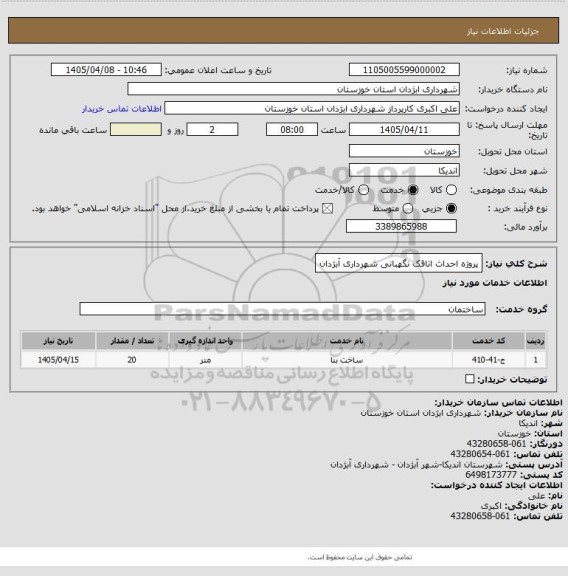Image resolution: width=568 pixels, height=576 pixels.
Task: Click the general need description field
Action: [x=399, y=263]
